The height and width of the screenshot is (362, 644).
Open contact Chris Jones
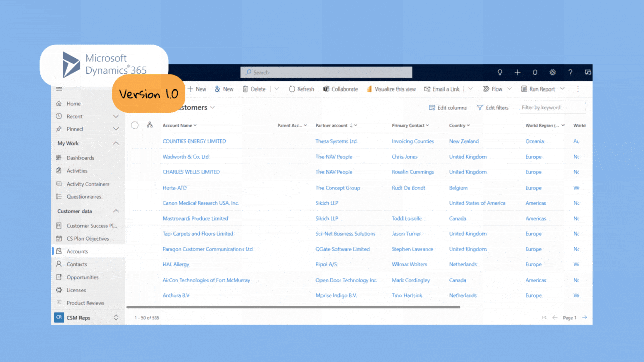pyautogui.click(x=405, y=157)
